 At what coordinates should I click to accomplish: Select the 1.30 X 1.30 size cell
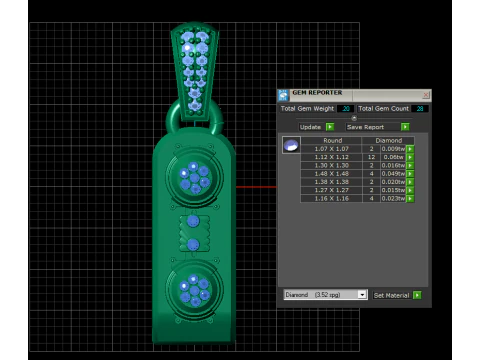(x=332, y=165)
